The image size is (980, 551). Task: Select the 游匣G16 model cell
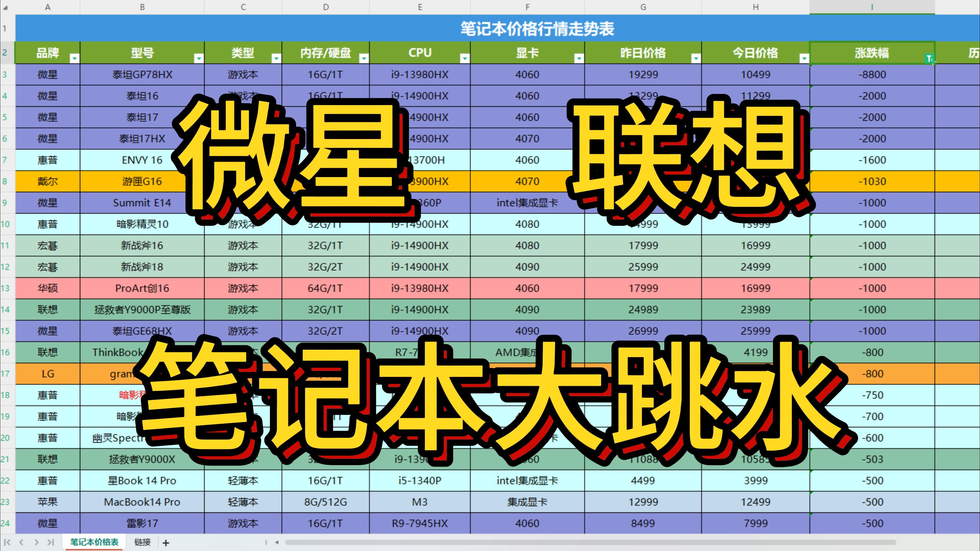tap(142, 181)
